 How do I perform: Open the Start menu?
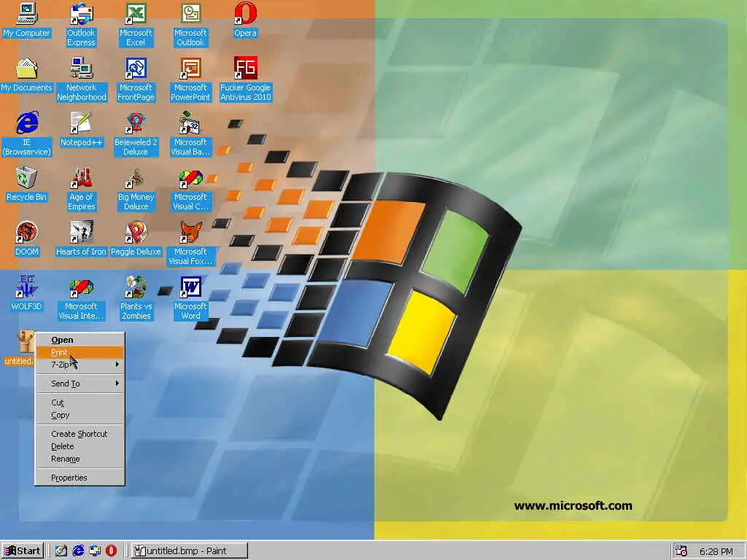pos(23,551)
